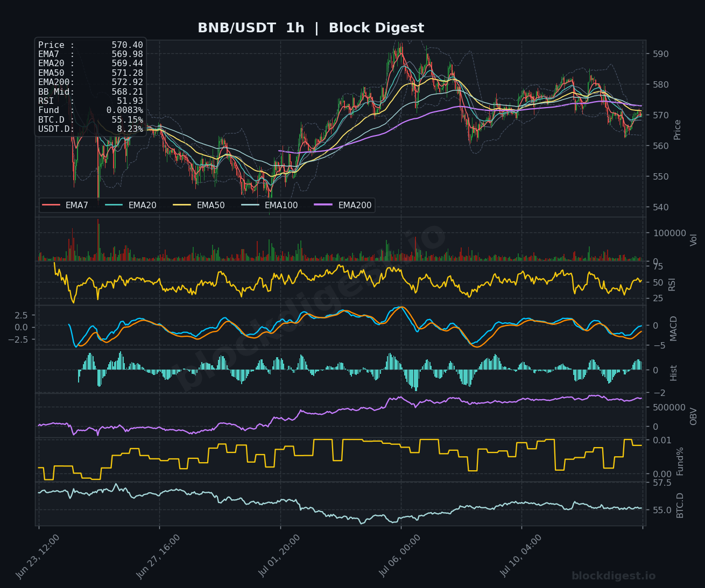Click the Jul 10, 04:00 date label

click(x=521, y=556)
